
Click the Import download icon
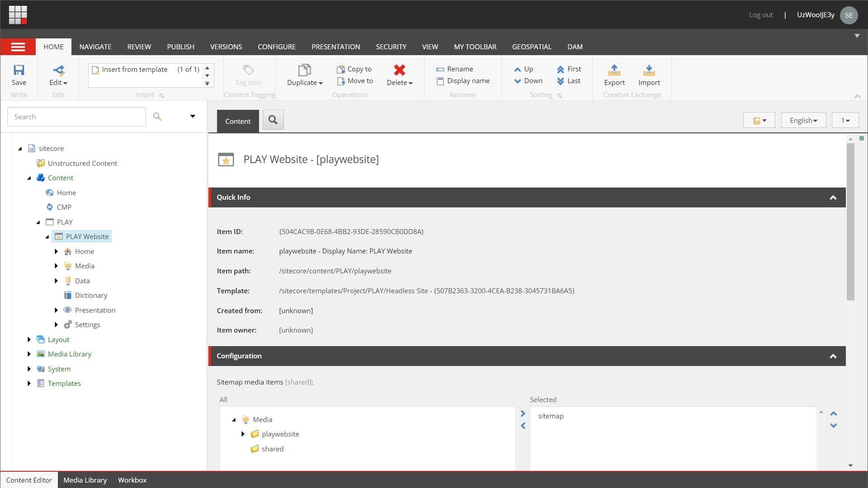(649, 70)
